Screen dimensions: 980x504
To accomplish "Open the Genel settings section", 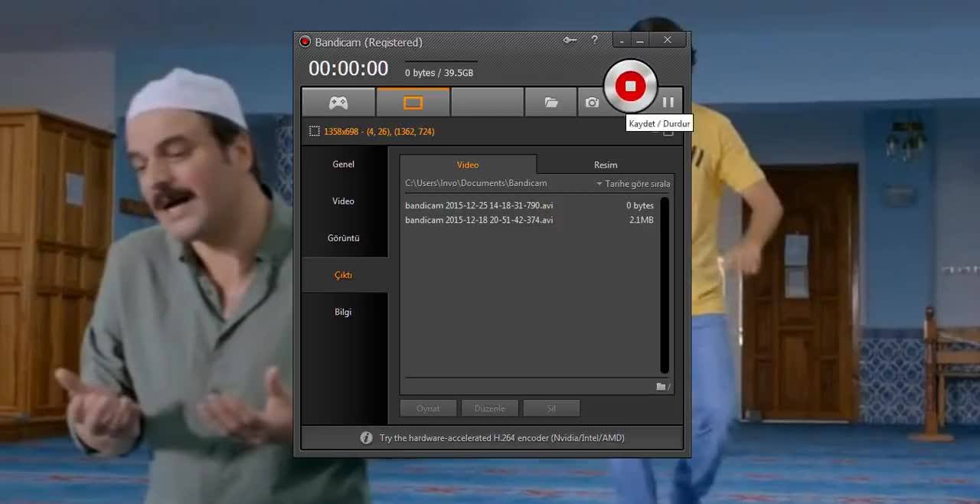I will [344, 164].
